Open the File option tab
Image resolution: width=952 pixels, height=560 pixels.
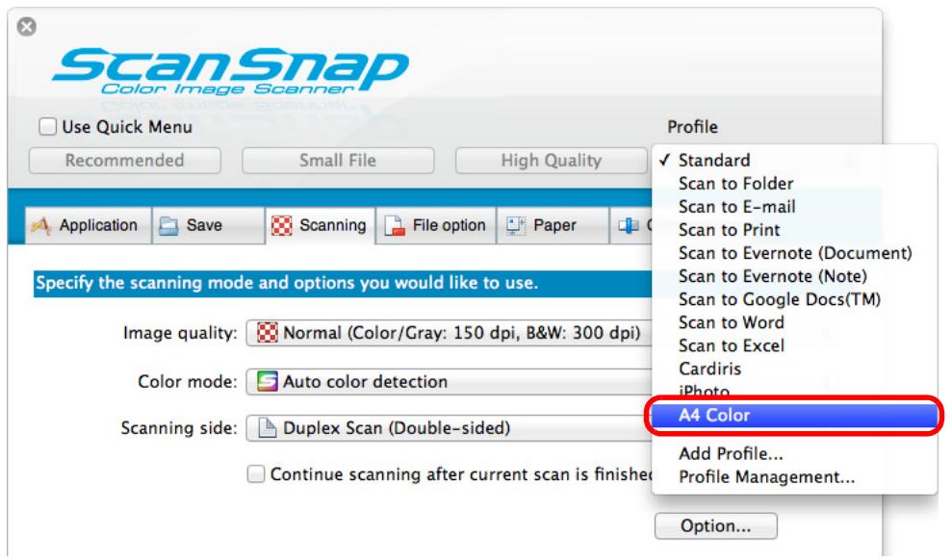tap(436, 226)
